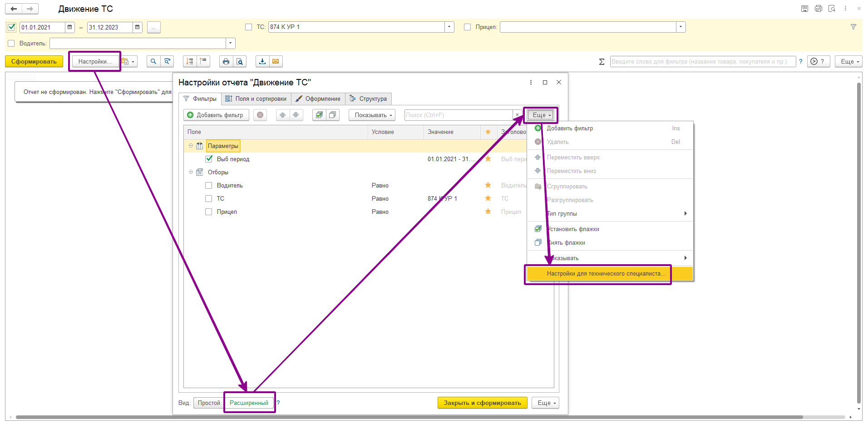Open Настройки... button in toolbar
This screenshot has width=868, height=424.
pyautogui.click(x=95, y=61)
